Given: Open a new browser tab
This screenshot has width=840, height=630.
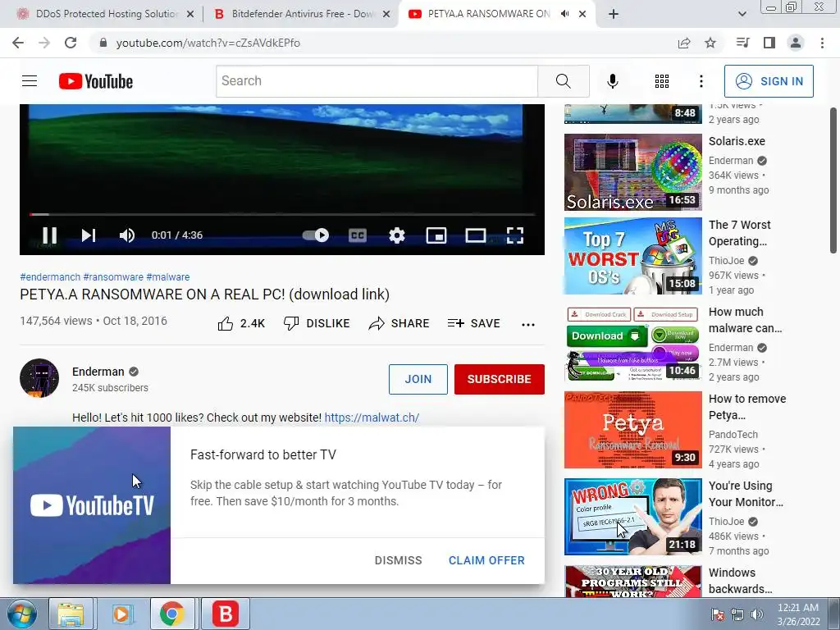Looking at the screenshot, I should click(x=614, y=14).
